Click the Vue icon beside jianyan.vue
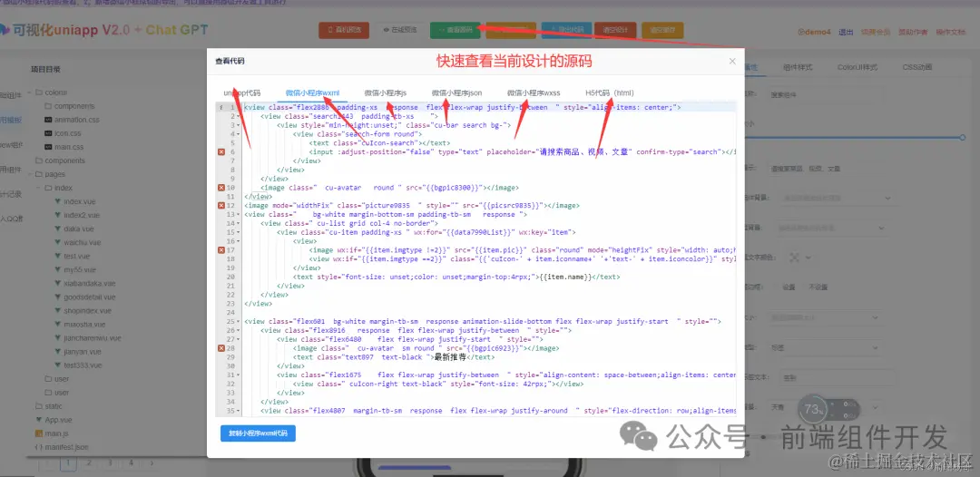The height and width of the screenshot is (477, 980). click(58, 352)
